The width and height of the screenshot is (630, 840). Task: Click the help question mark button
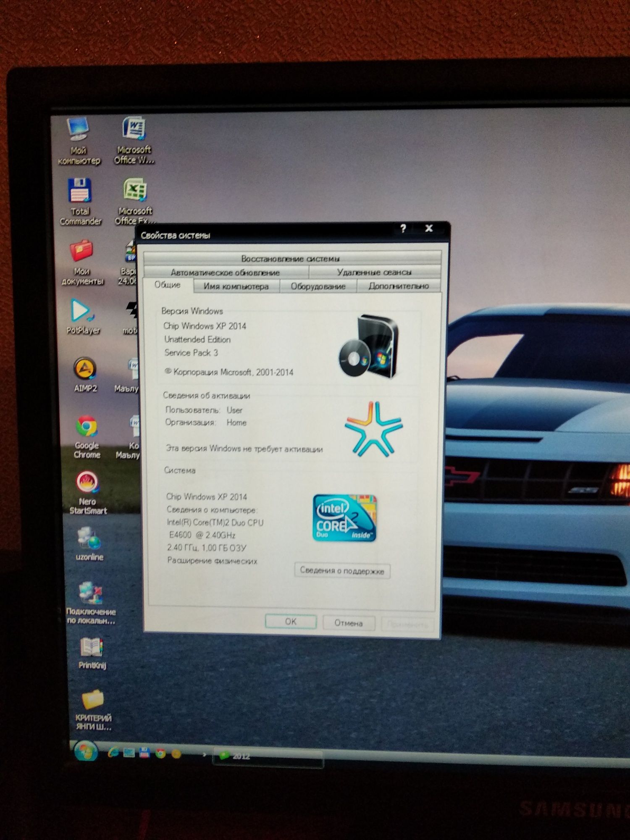point(403,228)
